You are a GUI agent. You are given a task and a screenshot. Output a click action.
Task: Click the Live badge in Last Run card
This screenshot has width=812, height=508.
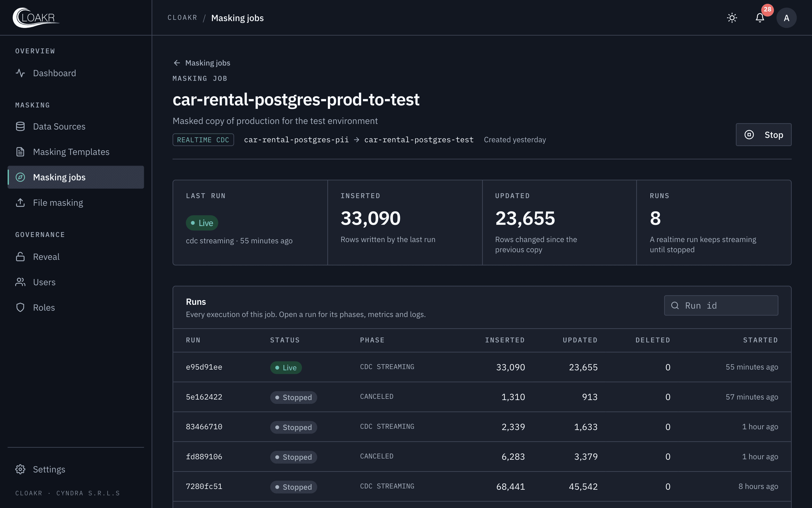(202, 223)
